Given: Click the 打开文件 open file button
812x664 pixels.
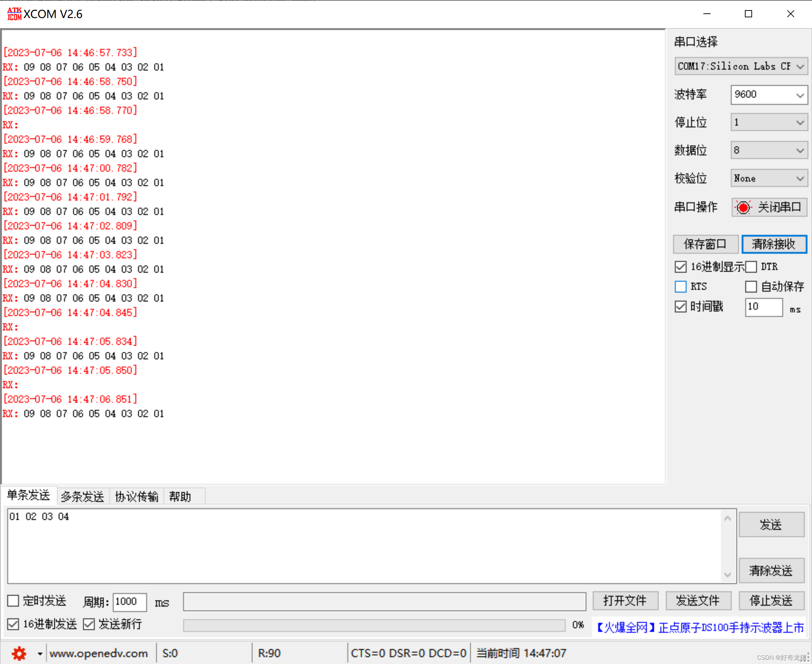Looking at the screenshot, I should pyautogui.click(x=625, y=600).
